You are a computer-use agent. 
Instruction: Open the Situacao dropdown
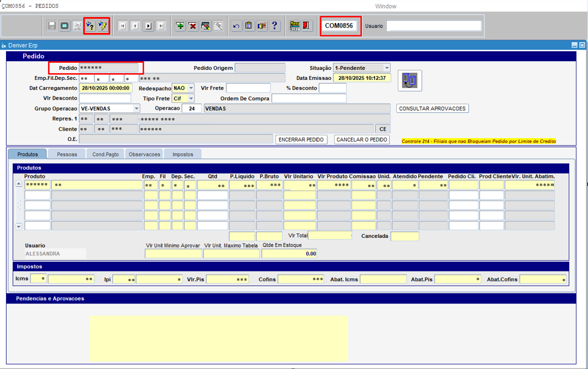387,68
